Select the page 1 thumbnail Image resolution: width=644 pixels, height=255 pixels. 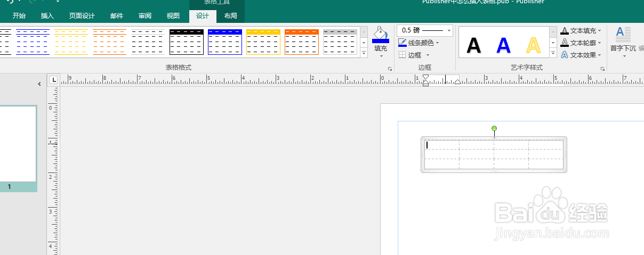click(x=18, y=144)
